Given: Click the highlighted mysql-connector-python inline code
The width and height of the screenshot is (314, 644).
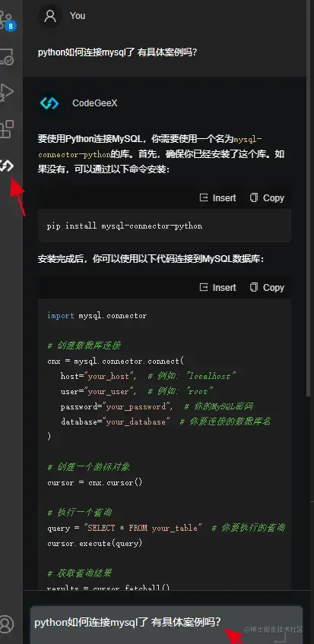Looking at the screenshot, I should pos(147,147).
